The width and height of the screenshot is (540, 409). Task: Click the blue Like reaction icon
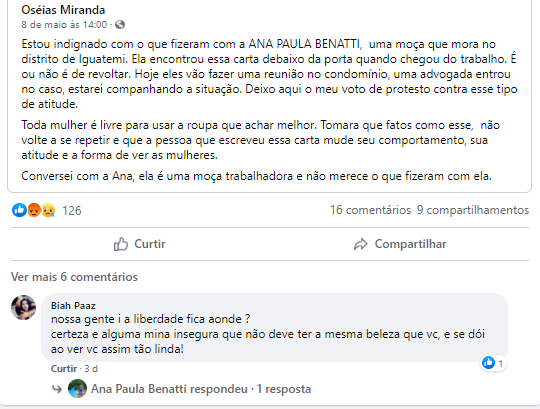click(x=19, y=210)
